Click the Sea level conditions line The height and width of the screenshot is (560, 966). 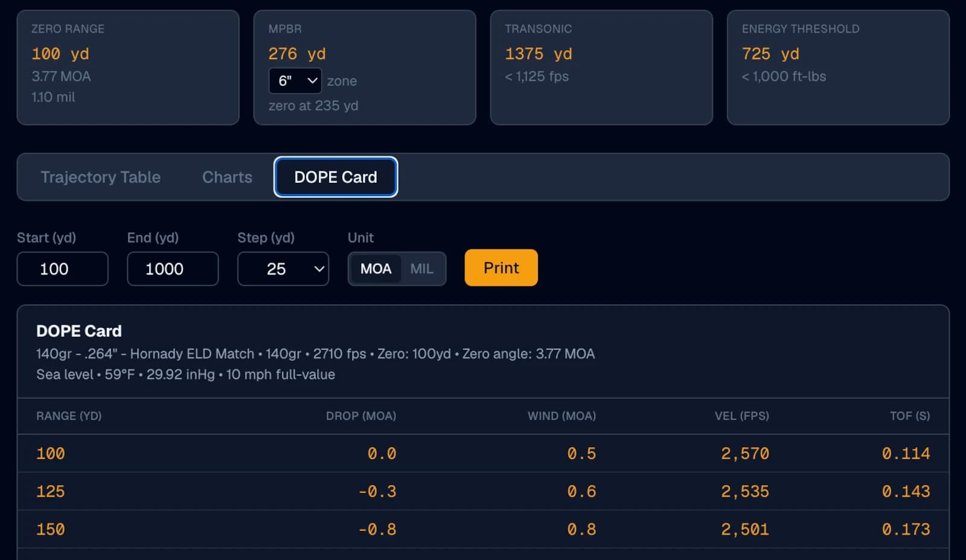[185, 375]
